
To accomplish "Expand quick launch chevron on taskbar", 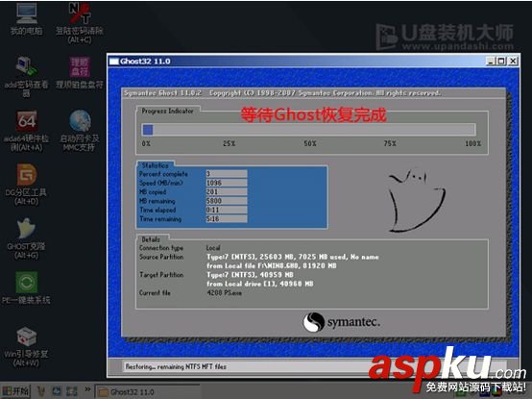I will (87, 389).
